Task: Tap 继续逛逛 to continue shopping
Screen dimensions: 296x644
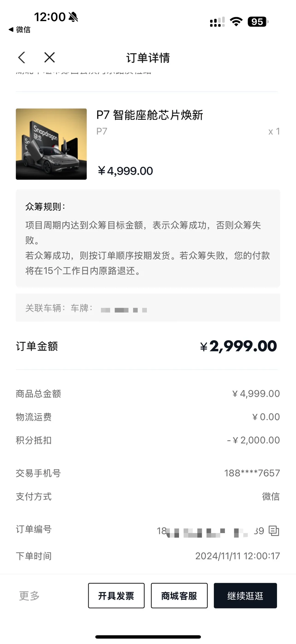Action: [x=245, y=596]
